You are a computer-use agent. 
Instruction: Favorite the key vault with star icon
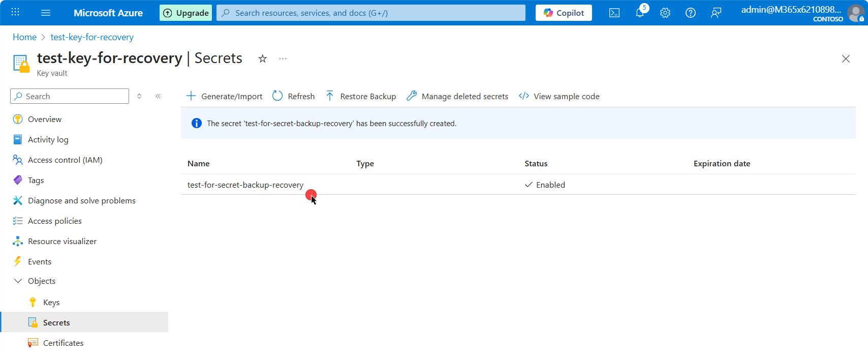coord(263,58)
